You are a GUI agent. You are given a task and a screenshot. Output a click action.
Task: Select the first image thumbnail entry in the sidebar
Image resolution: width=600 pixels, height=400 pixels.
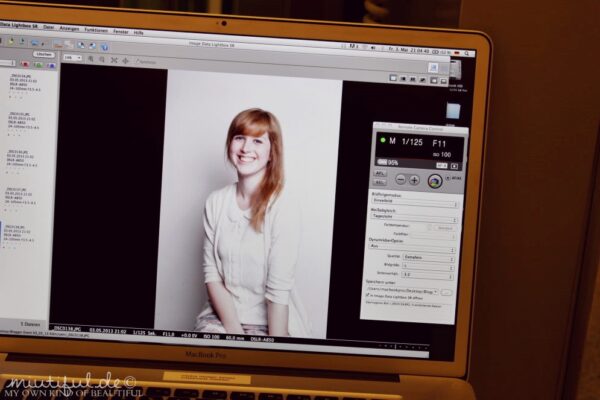[22, 85]
